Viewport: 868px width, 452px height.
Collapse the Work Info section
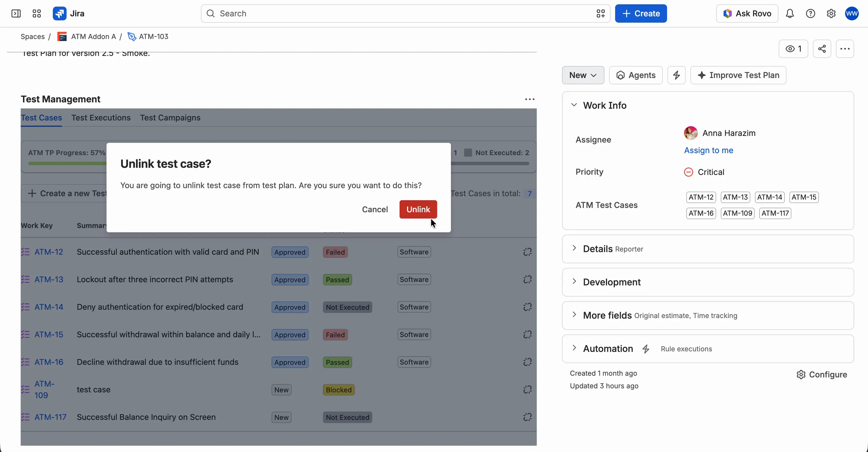574,105
